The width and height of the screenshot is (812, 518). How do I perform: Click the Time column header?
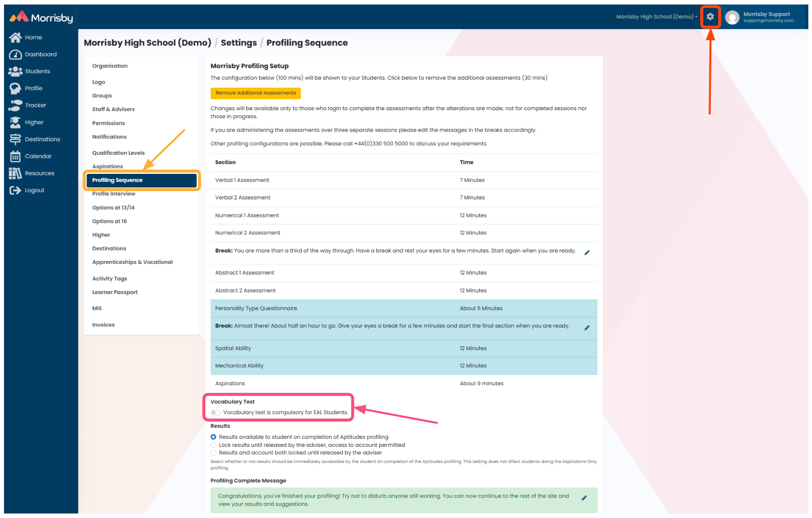(x=467, y=162)
